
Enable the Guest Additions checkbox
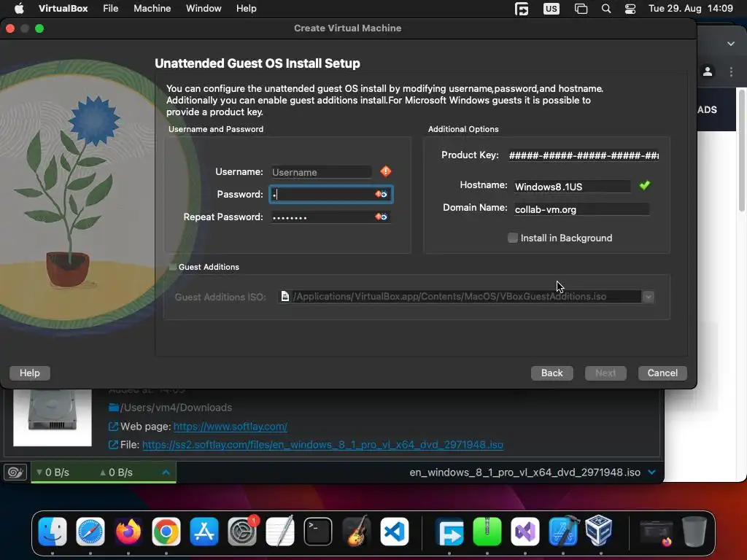tap(173, 267)
